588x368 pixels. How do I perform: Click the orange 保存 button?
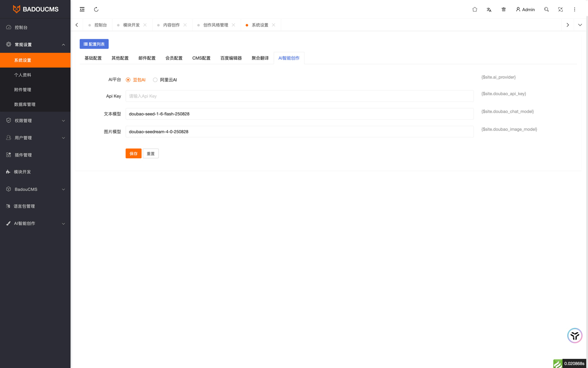coord(133,154)
